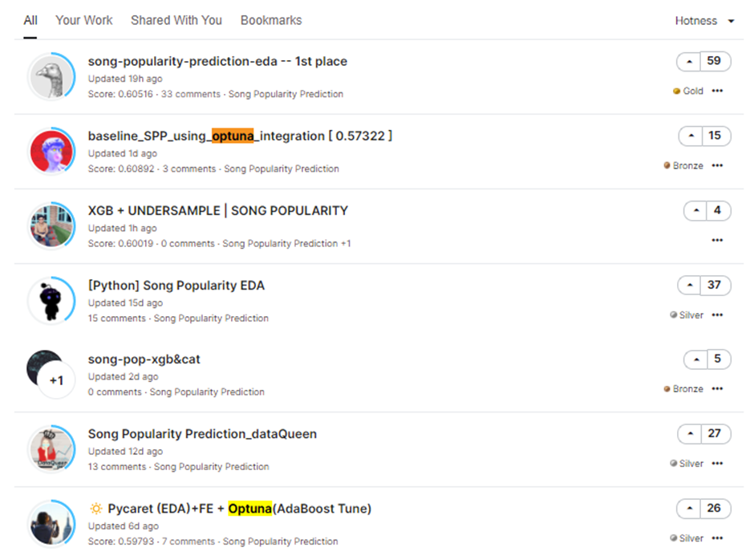Viewport: 754px width, 560px height.
Task: Open three-dot menu for XGB + UNDERSAMPLE notebook
Action: click(x=717, y=240)
